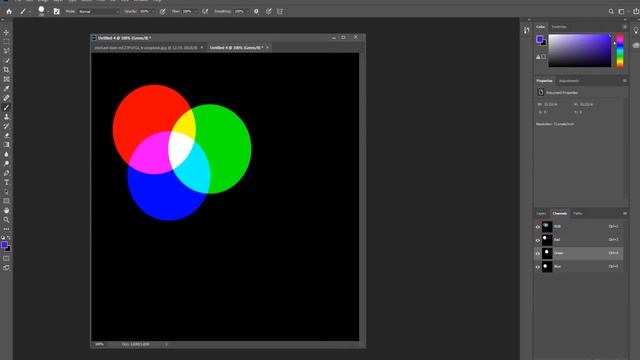The width and height of the screenshot is (640, 360).
Task: Select the Properties tab
Action: pyautogui.click(x=544, y=81)
